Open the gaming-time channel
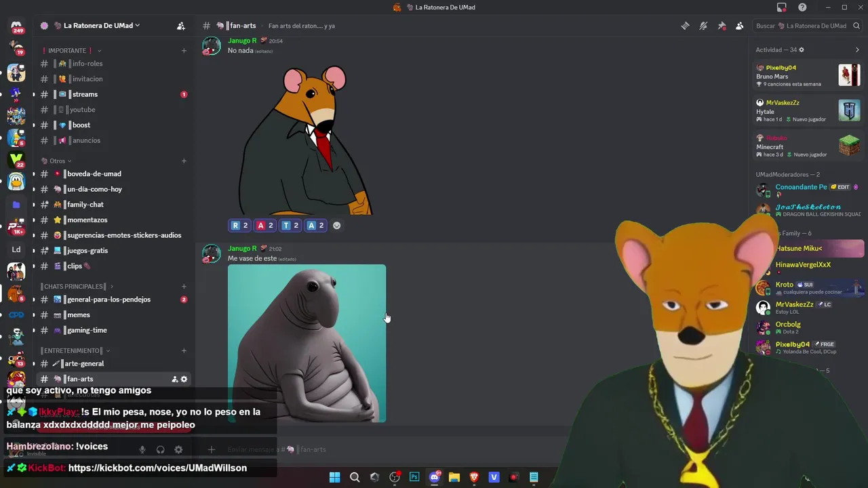The width and height of the screenshot is (868, 488). (x=113, y=330)
